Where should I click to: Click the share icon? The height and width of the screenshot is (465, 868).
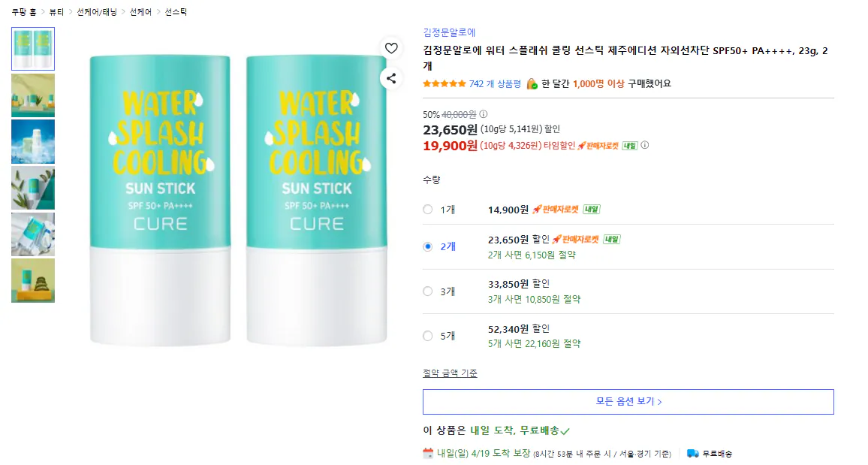(x=391, y=77)
